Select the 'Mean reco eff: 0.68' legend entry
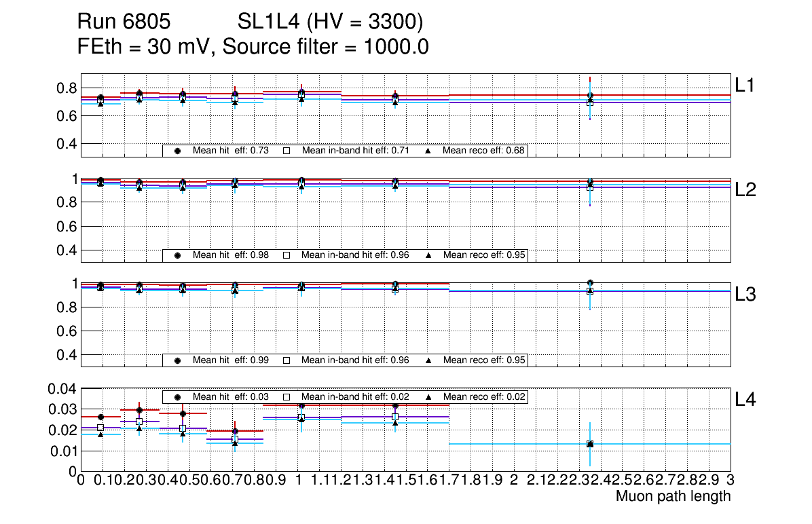The height and width of the screenshot is (524, 812). tap(483, 151)
